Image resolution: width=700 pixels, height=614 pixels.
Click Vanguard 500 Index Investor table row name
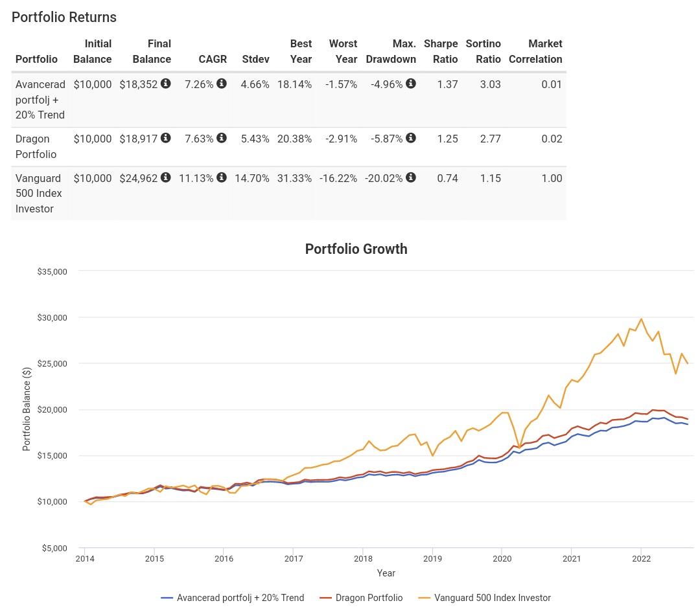click(38, 193)
